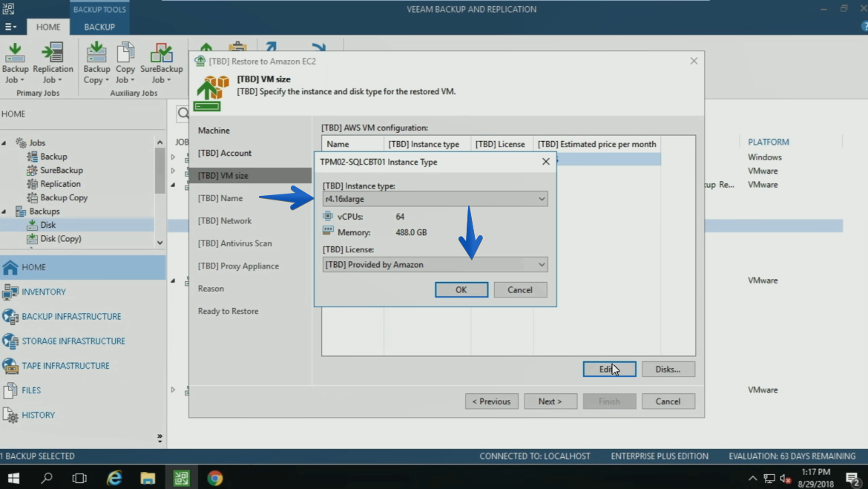Select [TBD] Name wizard step
Screen dimensions: 868x489
click(220, 198)
